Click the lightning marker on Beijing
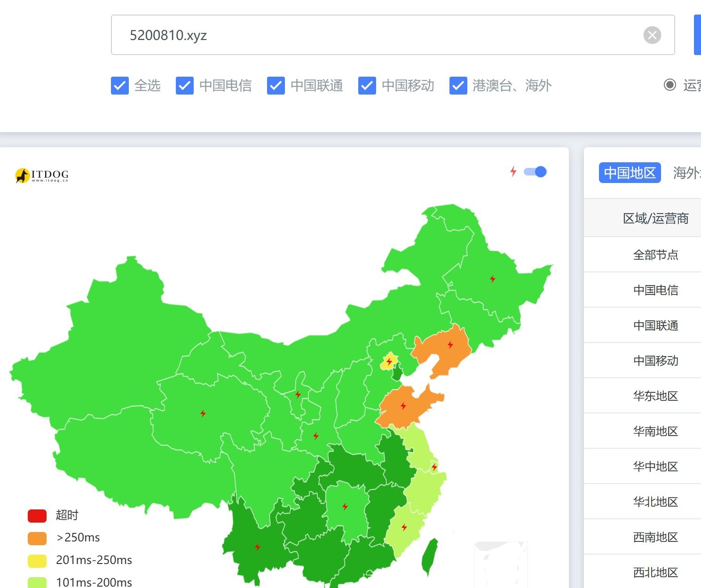 point(389,362)
